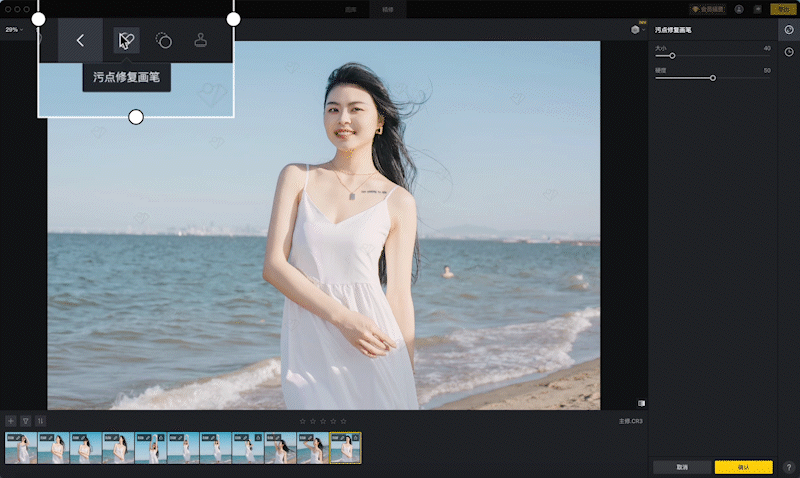
Task: Click the yellow 确认 confirm button
Action: (743, 467)
